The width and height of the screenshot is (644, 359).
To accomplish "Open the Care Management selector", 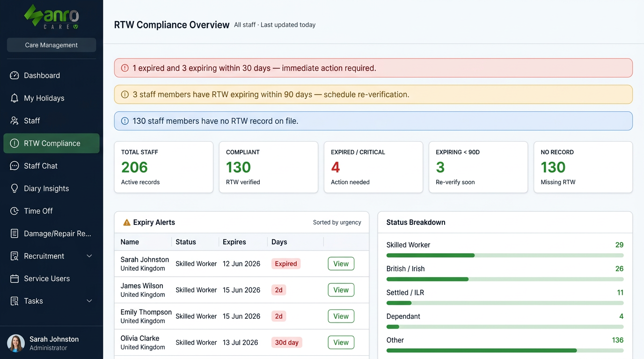I will (x=51, y=45).
